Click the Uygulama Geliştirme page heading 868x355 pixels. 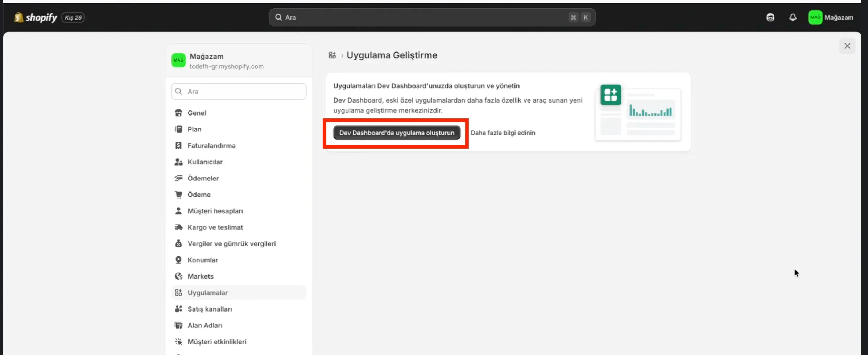392,55
